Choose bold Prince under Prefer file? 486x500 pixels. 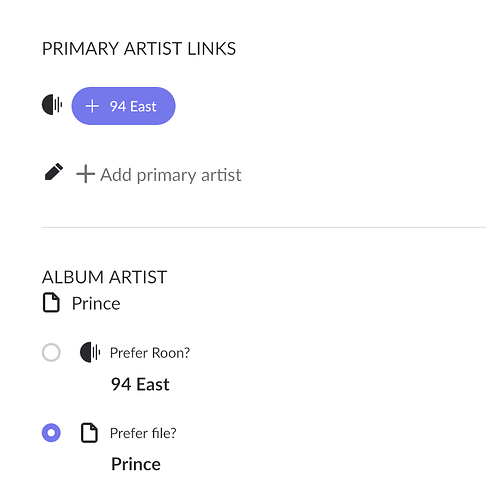(x=136, y=464)
